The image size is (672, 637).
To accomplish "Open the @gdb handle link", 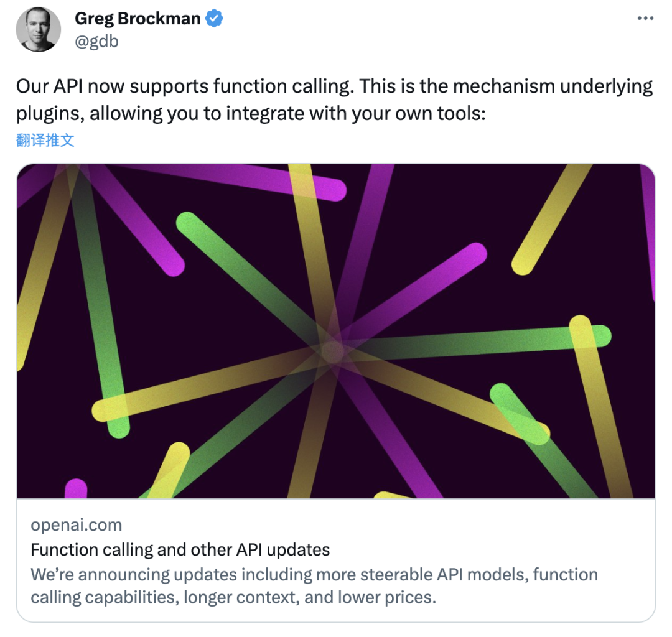I will point(96,41).
